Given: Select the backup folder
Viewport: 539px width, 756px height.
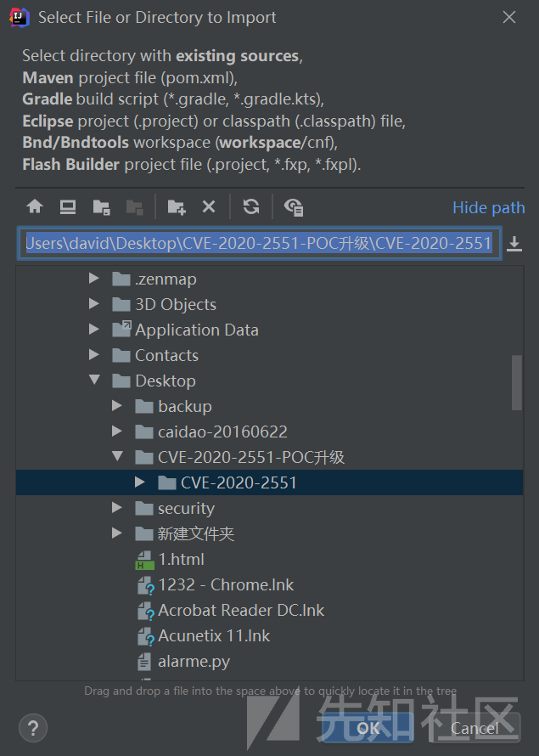Looking at the screenshot, I should [185, 406].
